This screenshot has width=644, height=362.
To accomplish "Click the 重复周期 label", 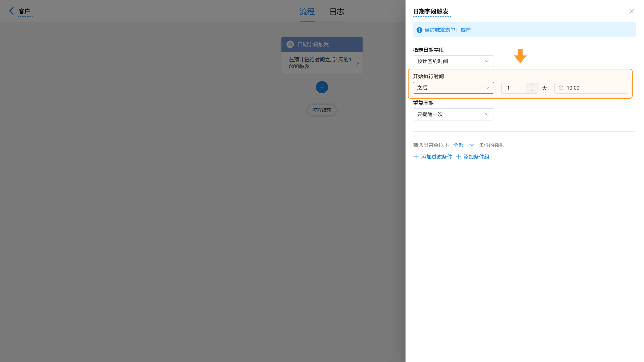I will [x=423, y=103].
